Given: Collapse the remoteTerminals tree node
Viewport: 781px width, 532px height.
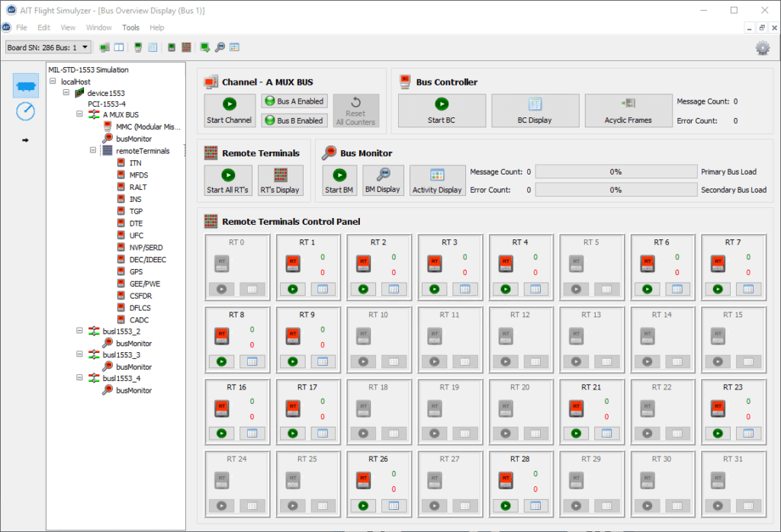Looking at the screenshot, I should 94,151.
